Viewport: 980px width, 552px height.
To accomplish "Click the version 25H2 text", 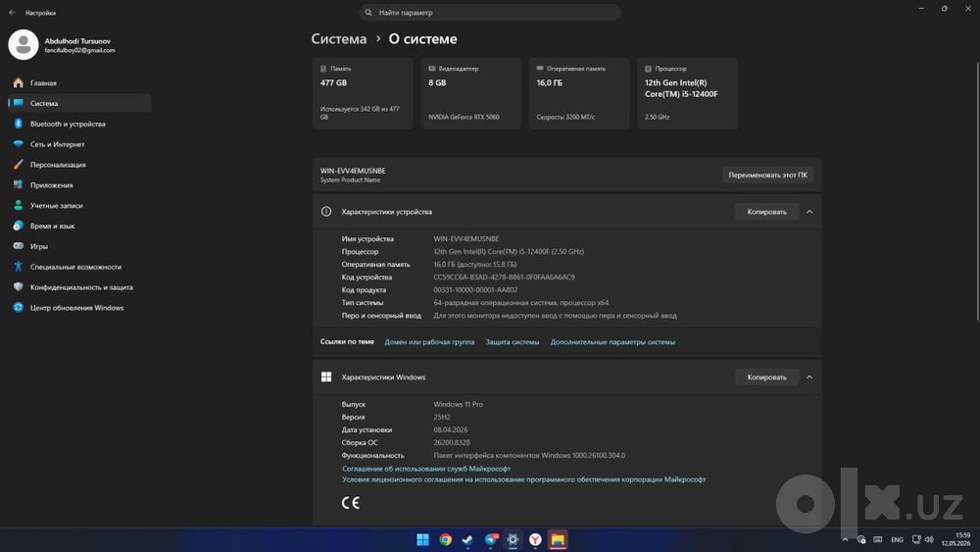I will tap(442, 417).
